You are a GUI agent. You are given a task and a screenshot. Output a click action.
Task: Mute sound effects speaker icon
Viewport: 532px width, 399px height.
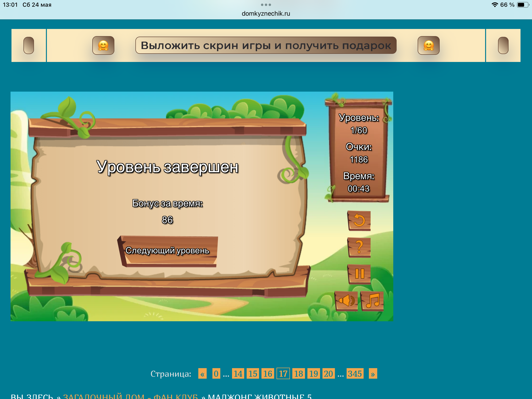[x=346, y=301]
